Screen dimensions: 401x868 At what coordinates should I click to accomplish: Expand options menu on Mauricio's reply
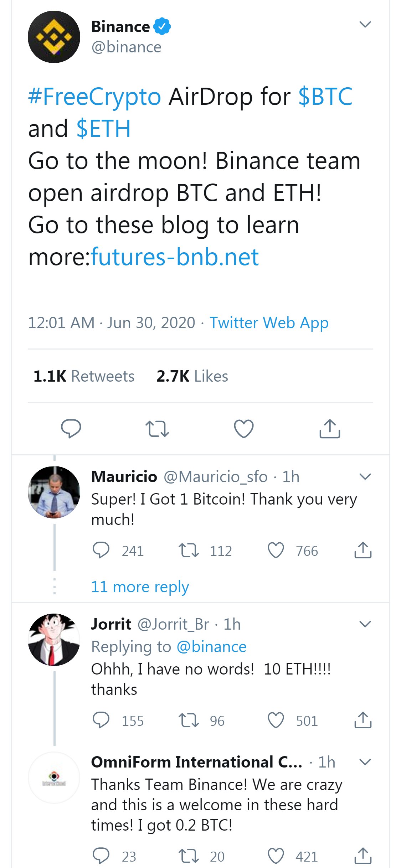click(365, 477)
